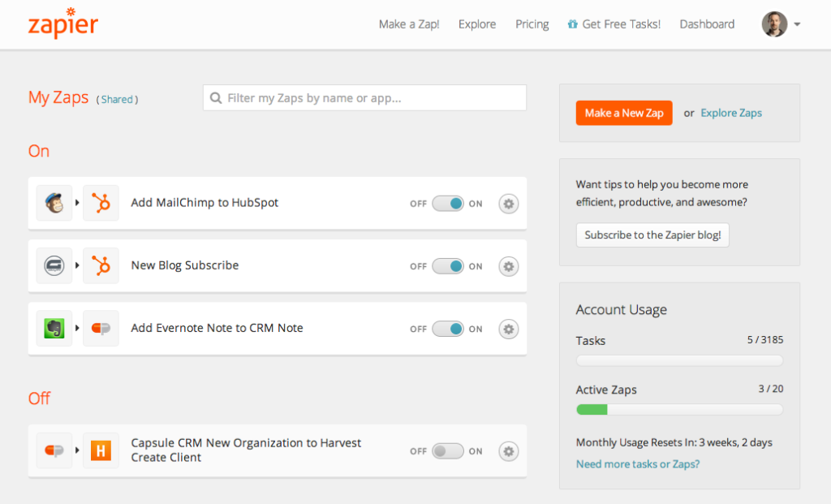831x504 pixels.
Task: Click the Zapier logo
Action: tap(63, 24)
